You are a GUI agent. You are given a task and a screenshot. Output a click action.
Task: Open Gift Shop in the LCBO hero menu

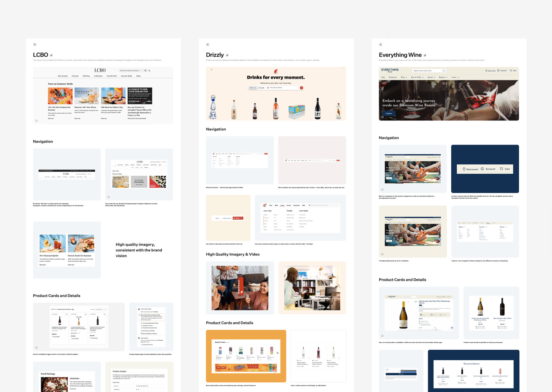[x=86, y=76]
